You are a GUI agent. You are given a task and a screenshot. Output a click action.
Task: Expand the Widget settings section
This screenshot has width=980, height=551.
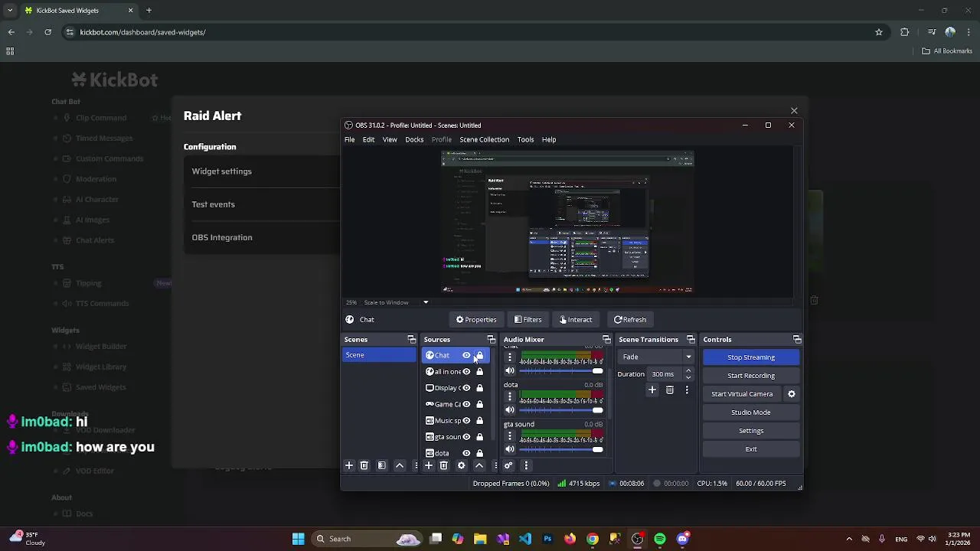pyautogui.click(x=260, y=171)
